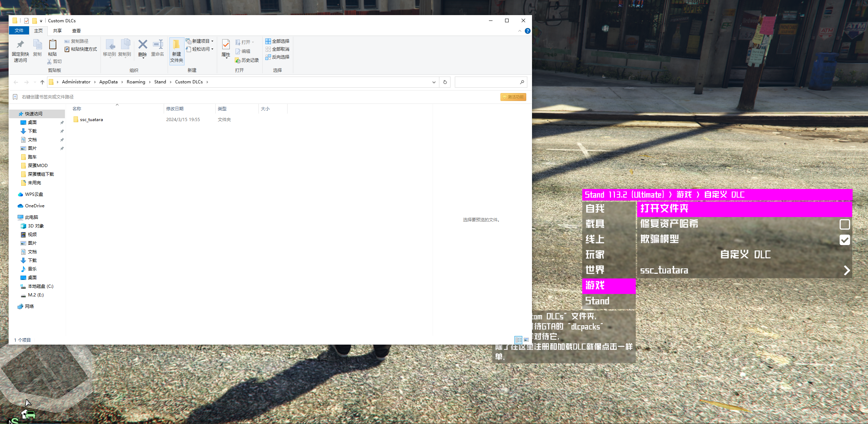
Task: Click the Delete X icon in ribbon
Action: 143,45
